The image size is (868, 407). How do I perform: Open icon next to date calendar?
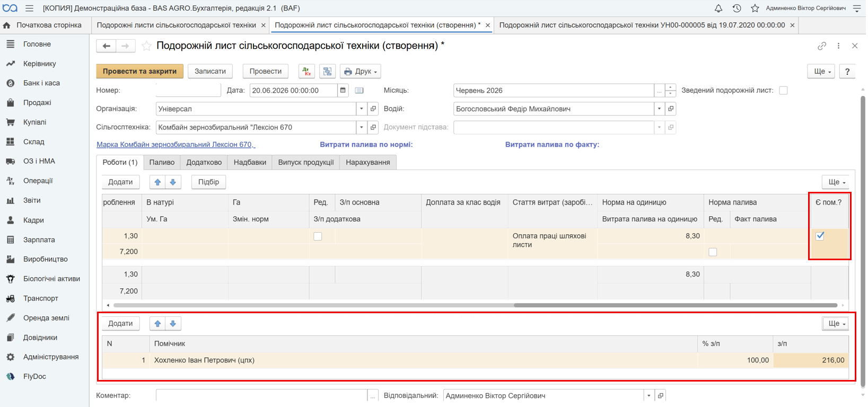point(359,90)
